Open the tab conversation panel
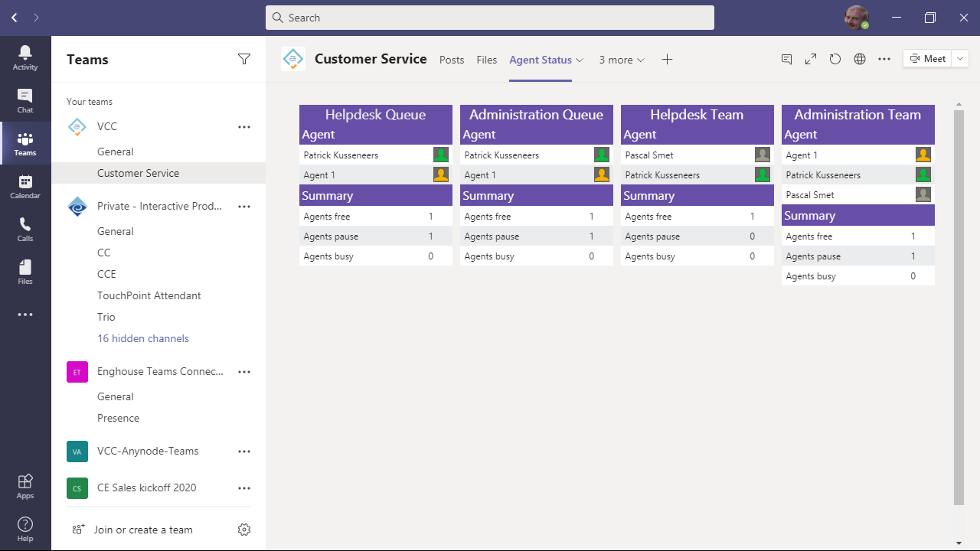This screenshot has height=551, width=980. pos(786,59)
